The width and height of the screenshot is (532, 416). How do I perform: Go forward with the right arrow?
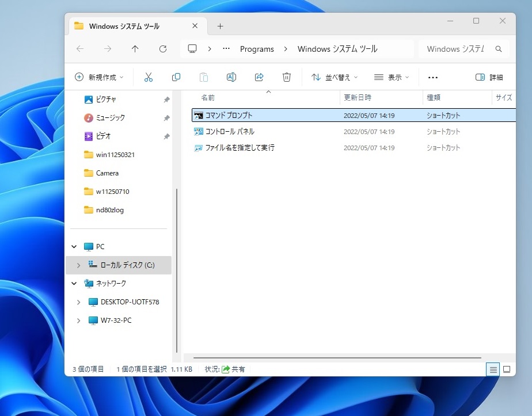point(108,49)
